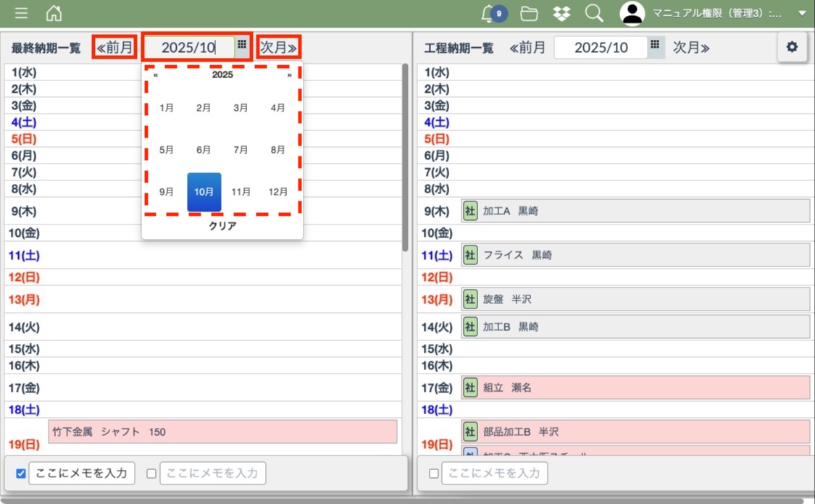Open the notifications bell
Screen dimensions: 815x504
(x=490, y=13)
